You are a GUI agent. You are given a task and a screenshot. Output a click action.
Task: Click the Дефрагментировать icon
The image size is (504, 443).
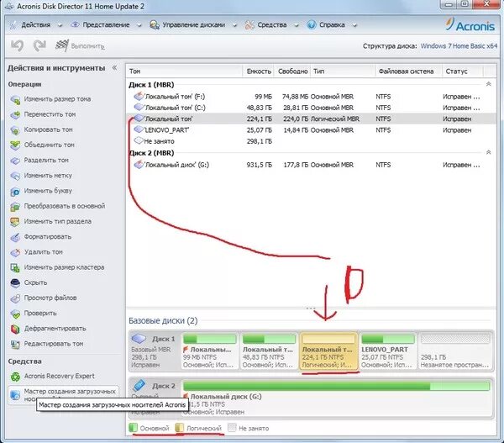[15, 330]
